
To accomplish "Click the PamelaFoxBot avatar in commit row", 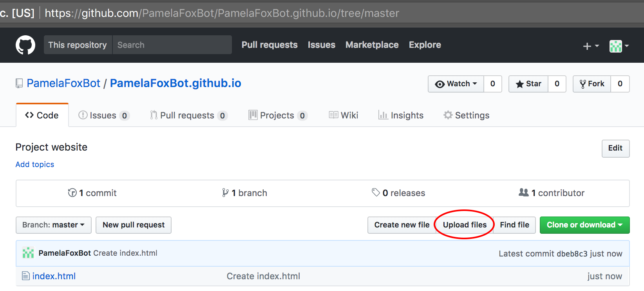I will 28,253.
